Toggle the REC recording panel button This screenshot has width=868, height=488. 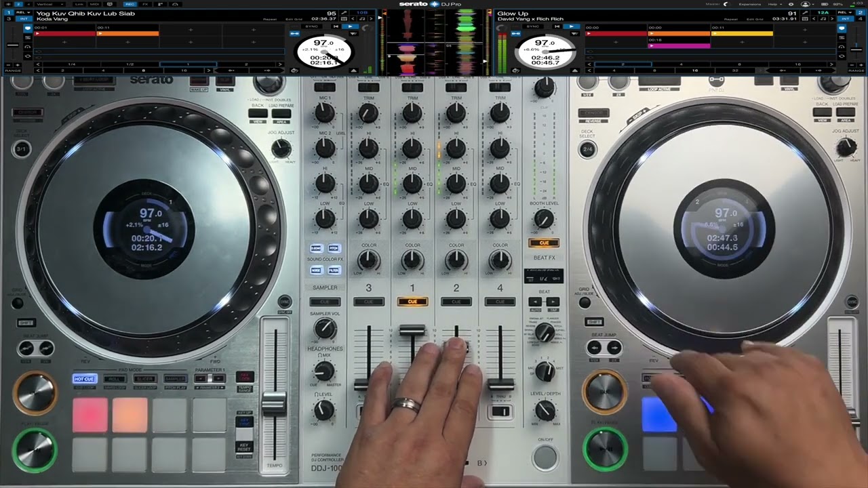tap(129, 4)
